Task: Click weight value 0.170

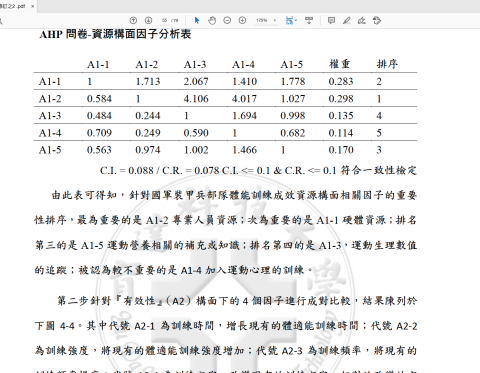Action: (341, 150)
